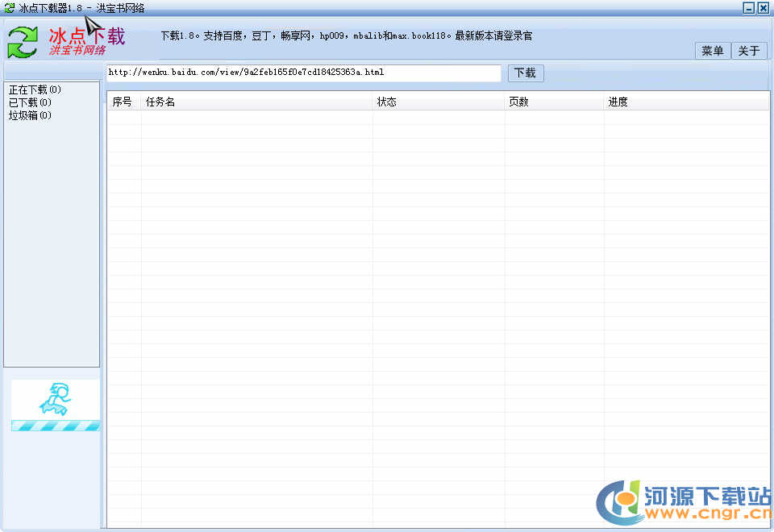Viewport: 774px width, 532px height.
Task: Click the running figure animation icon
Action: pos(56,399)
